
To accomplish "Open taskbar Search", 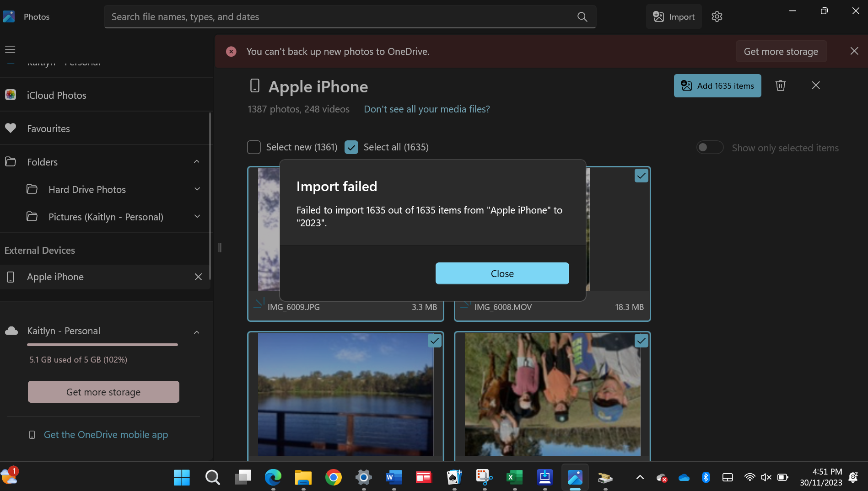I will tap(212, 477).
